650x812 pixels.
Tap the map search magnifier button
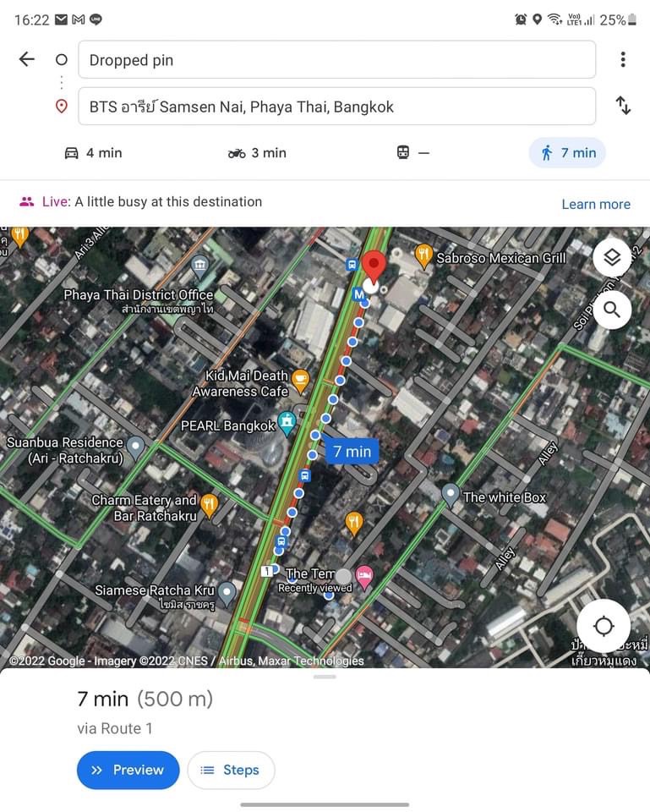pyautogui.click(x=612, y=310)
